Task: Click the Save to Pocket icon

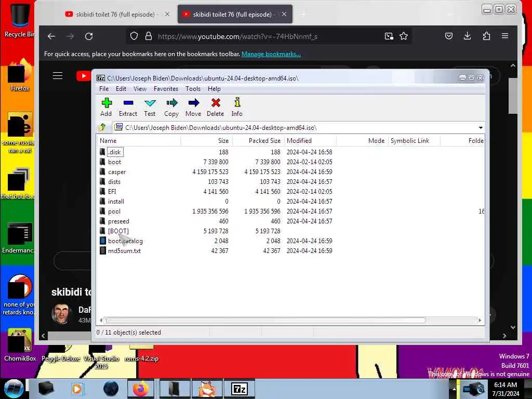Action: [448, 36]
